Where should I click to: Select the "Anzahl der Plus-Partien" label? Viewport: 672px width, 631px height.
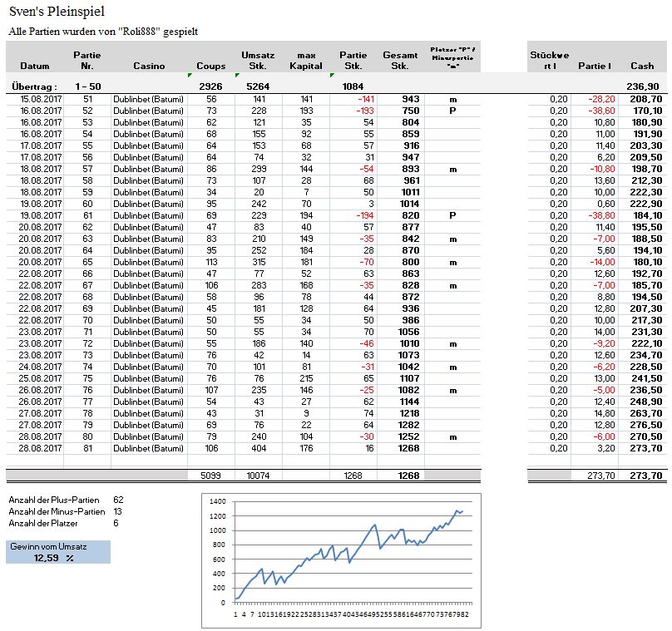click(x=54, y=500)
